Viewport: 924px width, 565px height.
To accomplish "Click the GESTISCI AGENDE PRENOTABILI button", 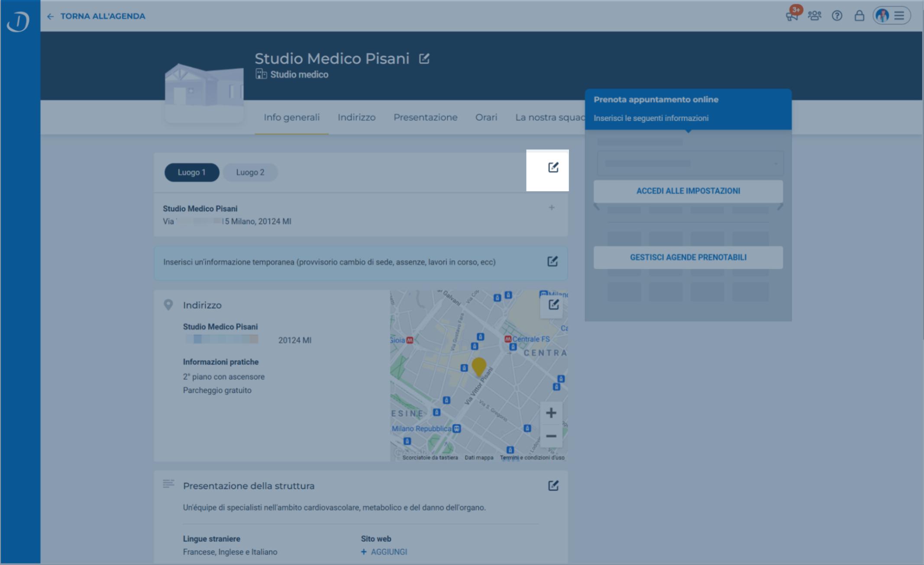I will pyautogui.click(x=688, y=257).
